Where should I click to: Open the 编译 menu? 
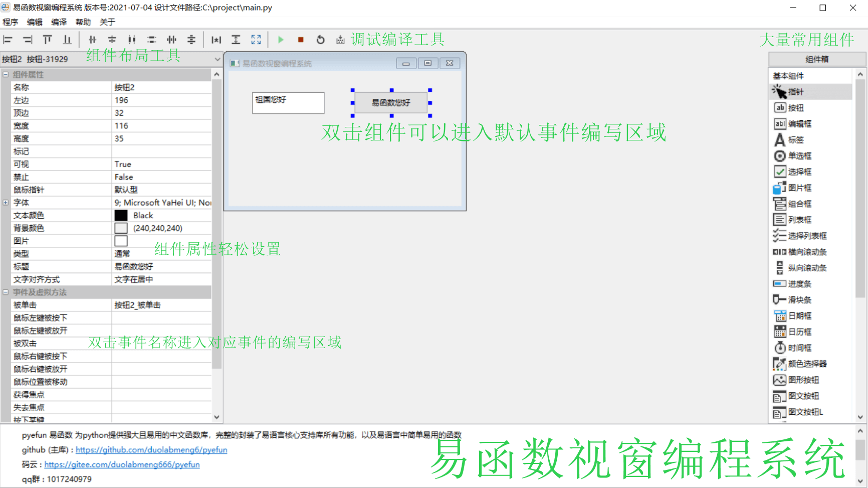click(x=59, y=22)
